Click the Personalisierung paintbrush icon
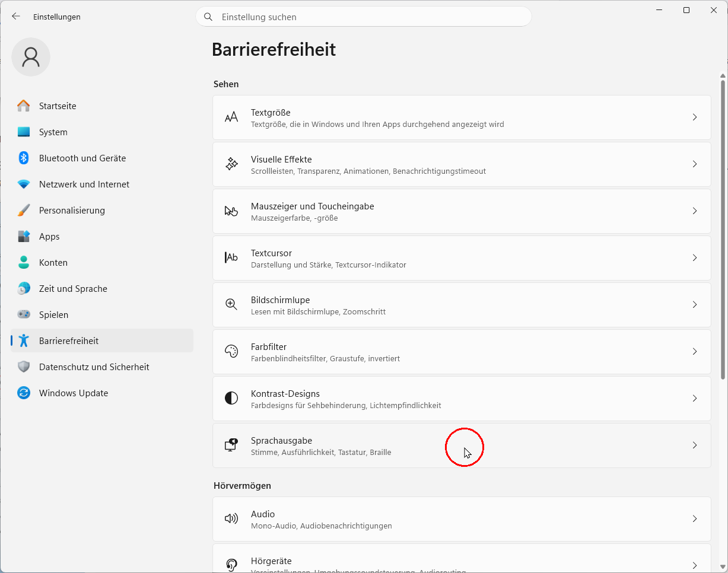Image resolution: width=728 pixels, height=573 pixels. click(x=24, y=211)
